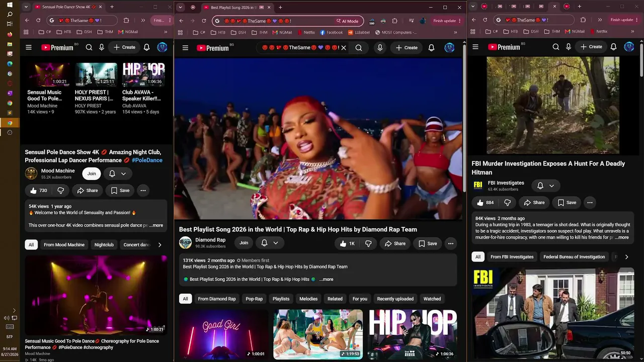This screenshot has width=644, height=362.
Task: Select the Recently uploaded filter chip
Action: pyautogui.click(x=395, y=299)
